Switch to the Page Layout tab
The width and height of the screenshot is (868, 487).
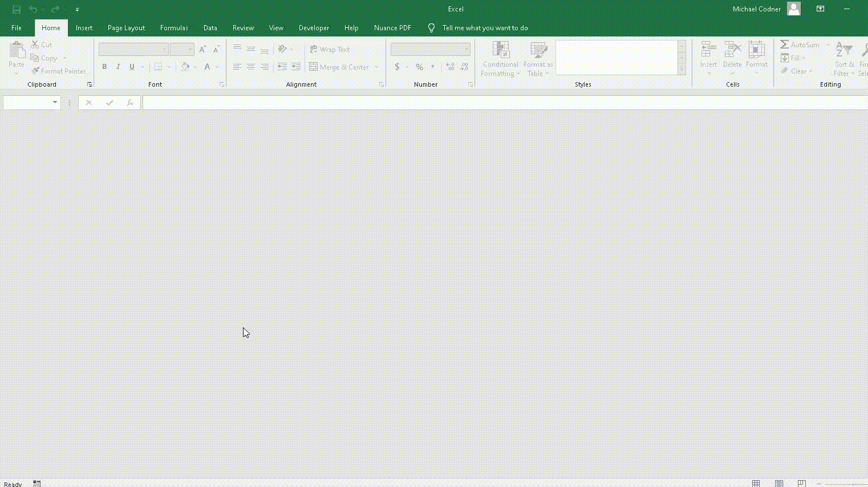126,28
